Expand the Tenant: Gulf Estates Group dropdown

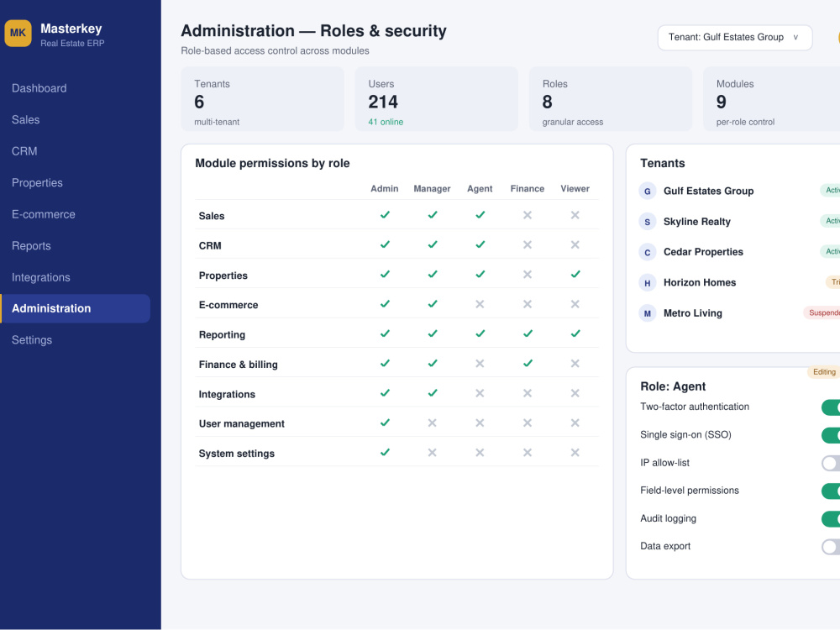734,38
